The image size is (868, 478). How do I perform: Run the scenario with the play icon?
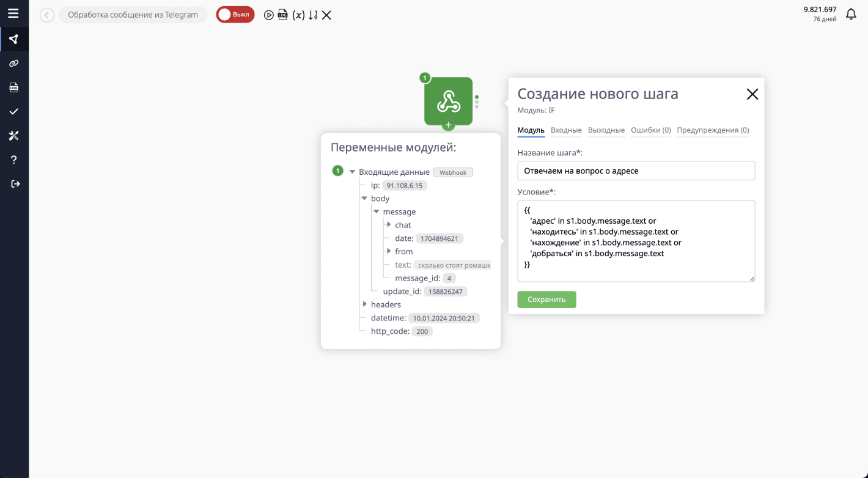point(268,14)
